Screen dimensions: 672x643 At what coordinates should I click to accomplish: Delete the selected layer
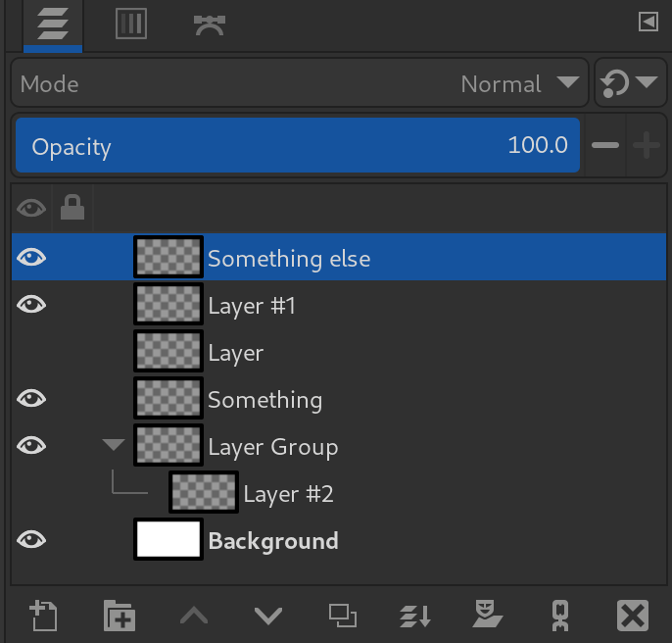click(x=633, y=616)
